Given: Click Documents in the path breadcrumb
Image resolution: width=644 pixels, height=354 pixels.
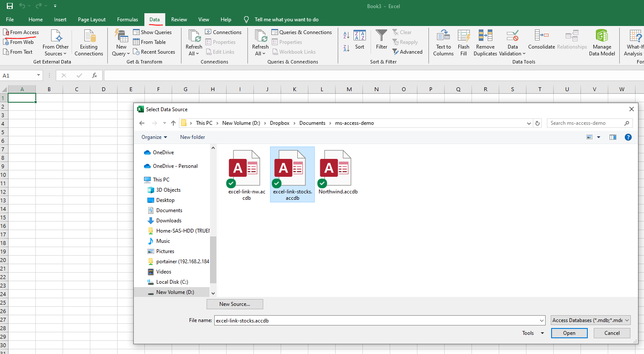Looking at the screenshot, I should [312, 123].
